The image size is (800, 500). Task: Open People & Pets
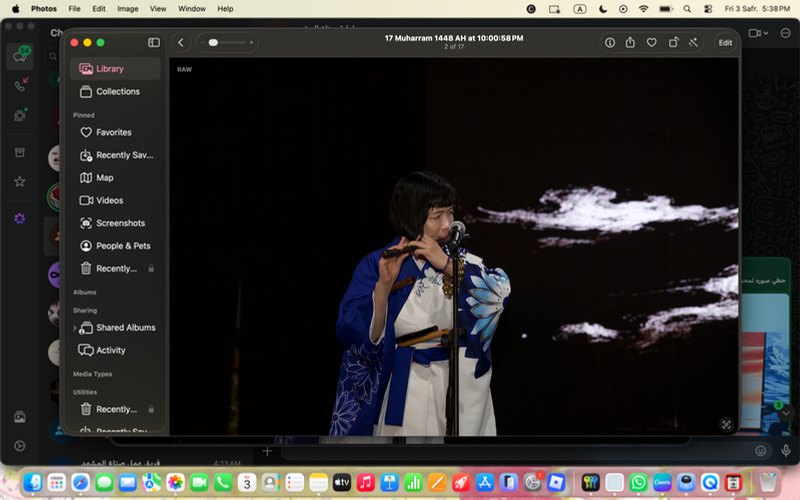115,246
